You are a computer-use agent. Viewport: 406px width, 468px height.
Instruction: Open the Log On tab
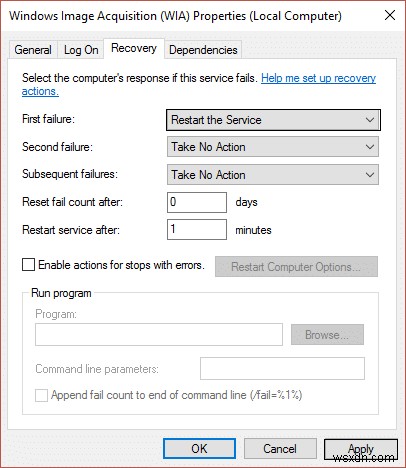point(81,50)
